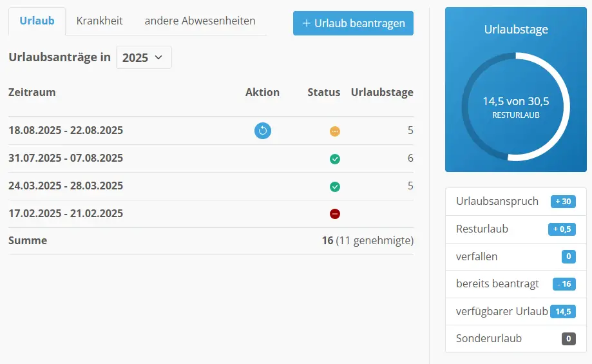Click the 14,5 von 30,5 progress ring
Viewport: 592px width, 364px height.
(515, 107)
